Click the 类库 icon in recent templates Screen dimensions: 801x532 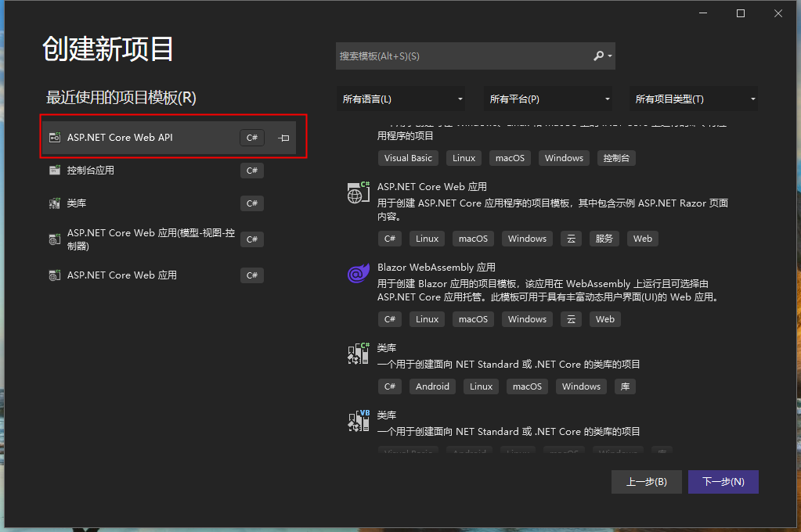55,203
